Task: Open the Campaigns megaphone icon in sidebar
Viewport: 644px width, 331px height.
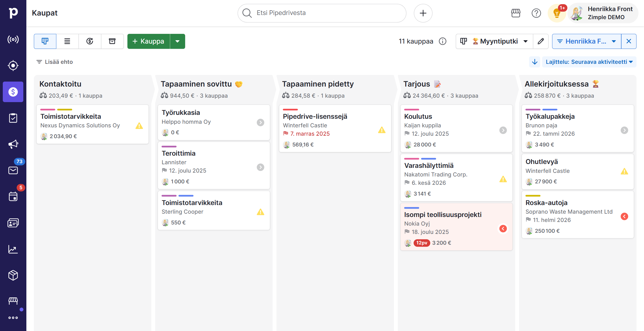Action: click(13, 144)
